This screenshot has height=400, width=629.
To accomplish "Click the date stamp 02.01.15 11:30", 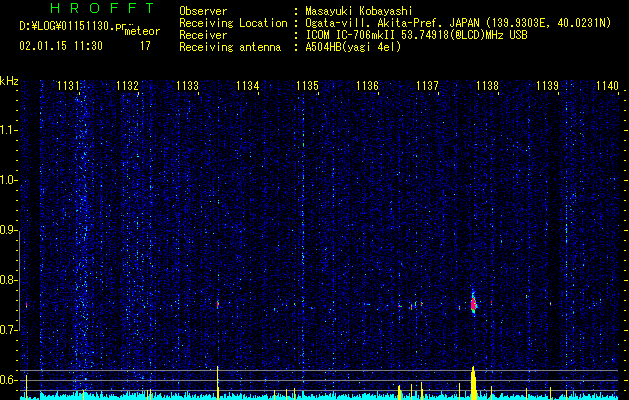I will click(x=61, y=46).
